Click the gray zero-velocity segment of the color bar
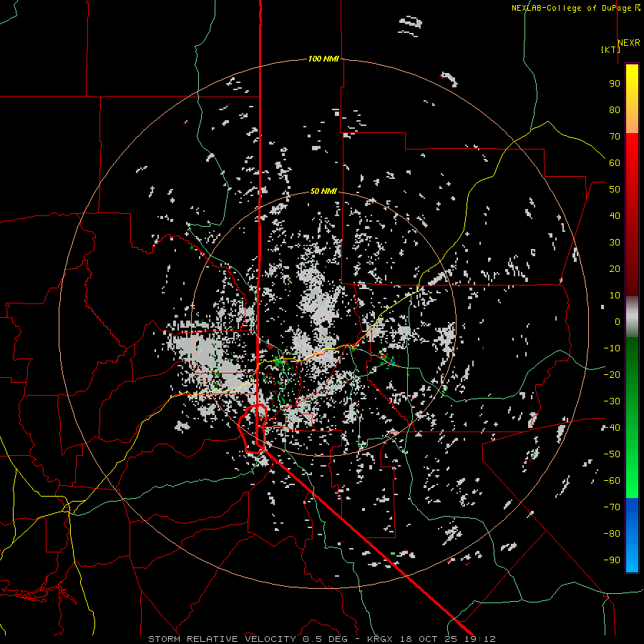This screenshot has width=644, height=644. (x=632, y=317)
